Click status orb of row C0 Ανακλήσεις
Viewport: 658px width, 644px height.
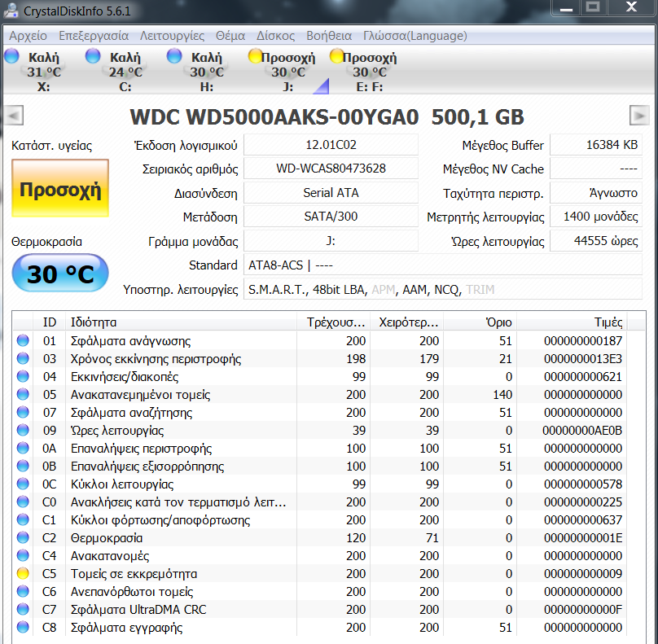(x=23, y=502)
